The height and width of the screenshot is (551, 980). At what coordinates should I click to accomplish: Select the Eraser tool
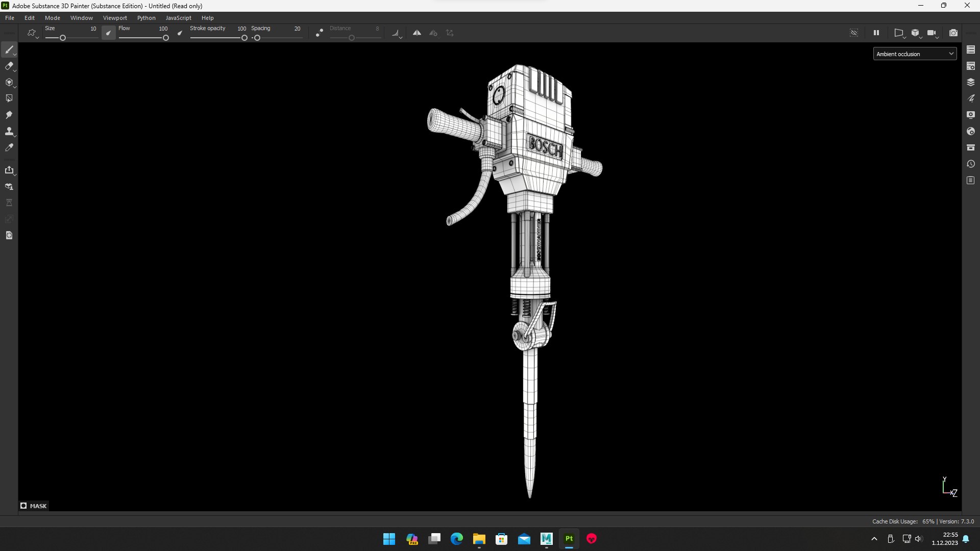(x=9, y=66)
